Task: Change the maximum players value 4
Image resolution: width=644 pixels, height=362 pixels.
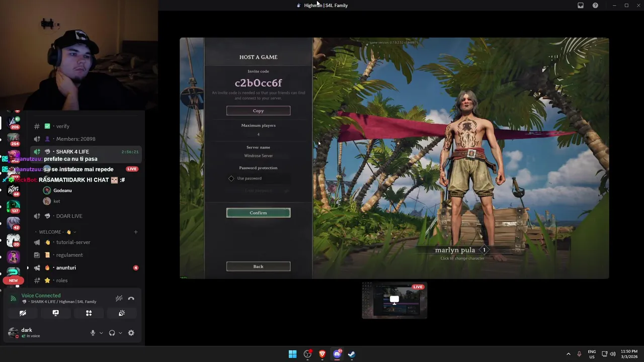Action: click(x=258, y=134)
